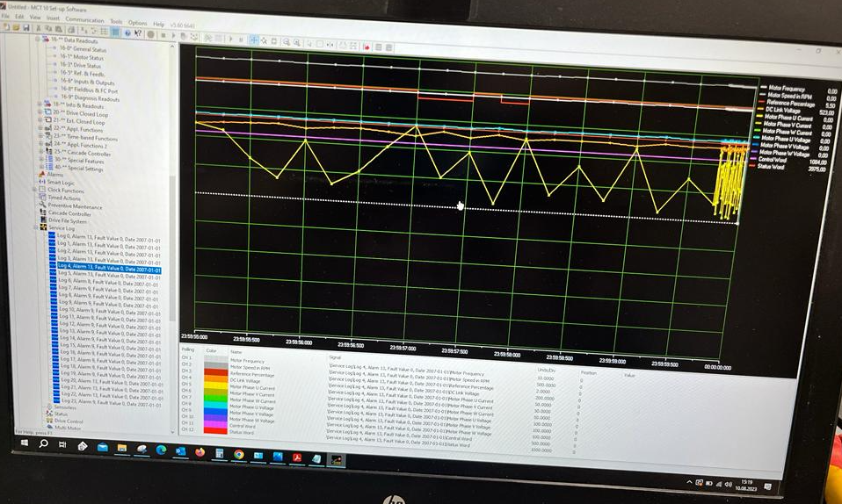Screen dimensions: 842x504
Task: Click the Control Word channel name
Action: 242,426
